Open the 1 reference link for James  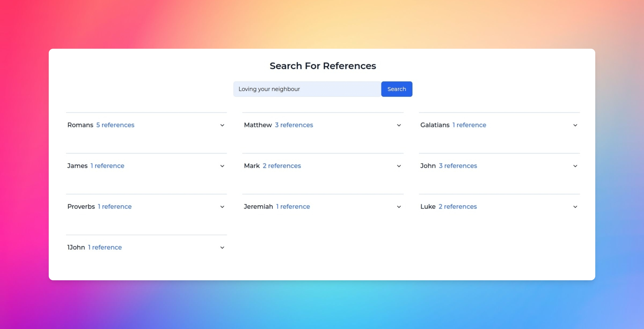pos(107,166)
